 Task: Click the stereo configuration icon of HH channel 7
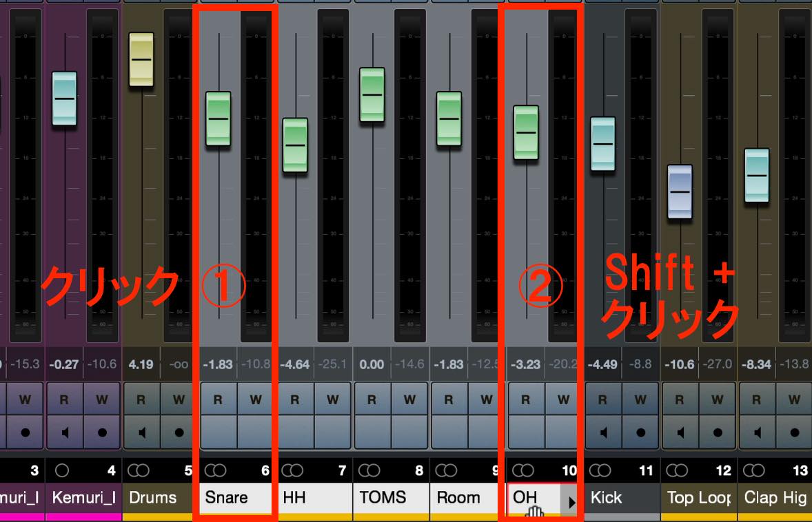pos(292,470)
